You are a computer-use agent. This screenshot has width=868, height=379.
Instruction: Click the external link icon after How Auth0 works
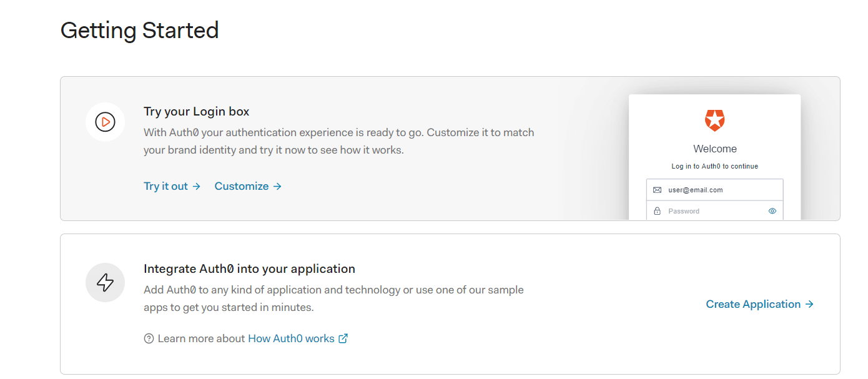pyautogui.click(x=343, y=338)
